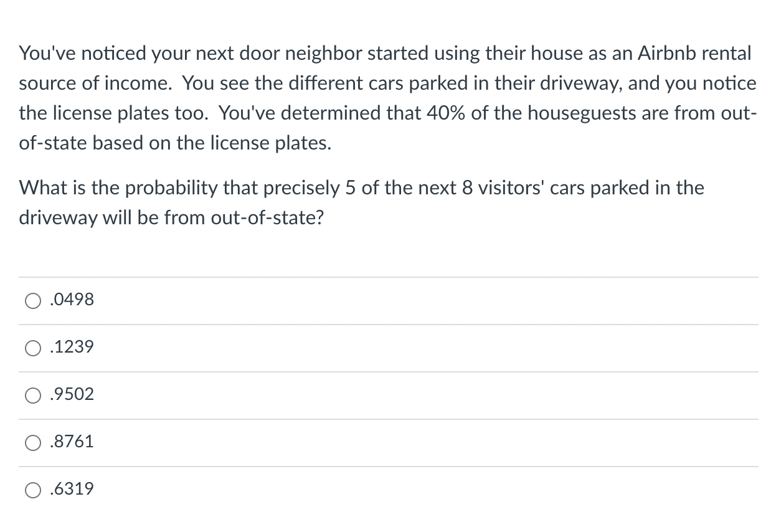The height and width of the screenshot is (532, 771).
Task: Pick the .8761 radio button
Action: pyautogui.click(x=33, y=443)
